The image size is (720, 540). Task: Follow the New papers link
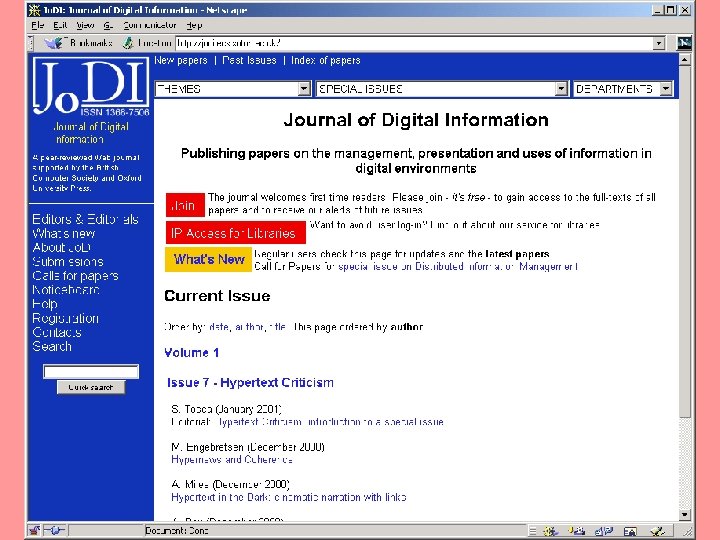click(180, 60)
